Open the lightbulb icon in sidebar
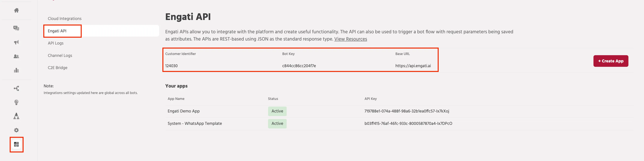This screenshot has height=161, width=644. [16, 102]
